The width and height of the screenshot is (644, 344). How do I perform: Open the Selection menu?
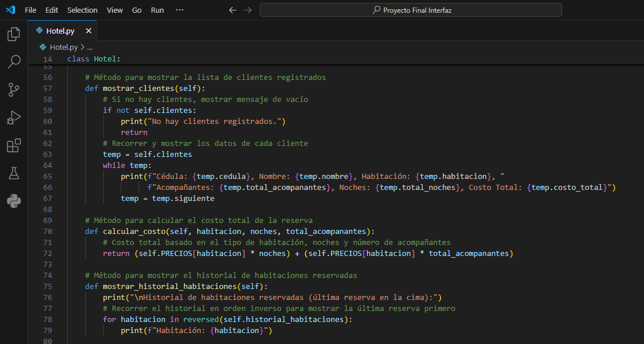pos(82,10)
